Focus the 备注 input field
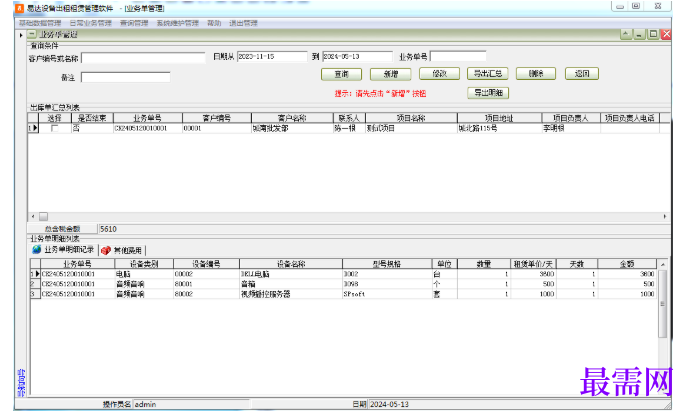The height and width of the screenshot is (413, 692). (126, 77)
